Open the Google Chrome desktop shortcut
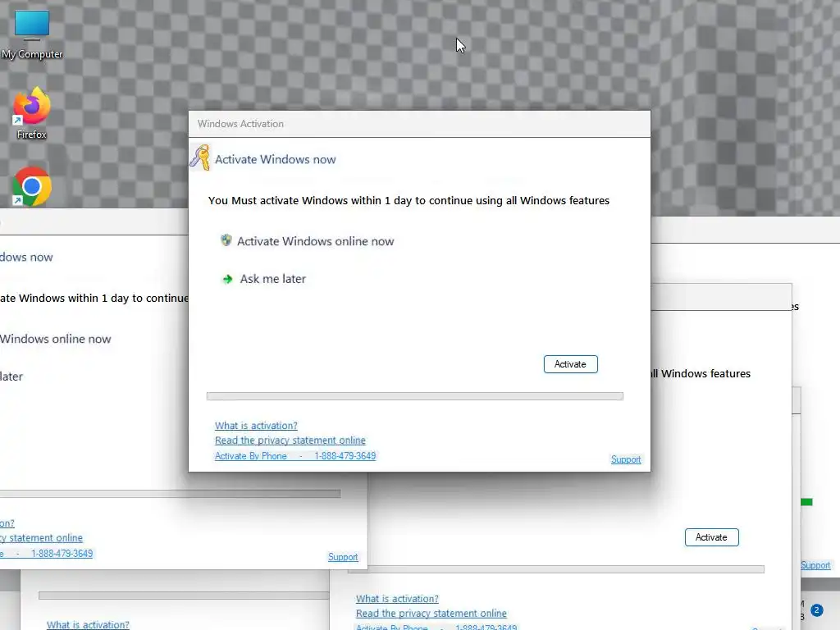The width and height of the screenshot is (840, 630). point(32,186)
